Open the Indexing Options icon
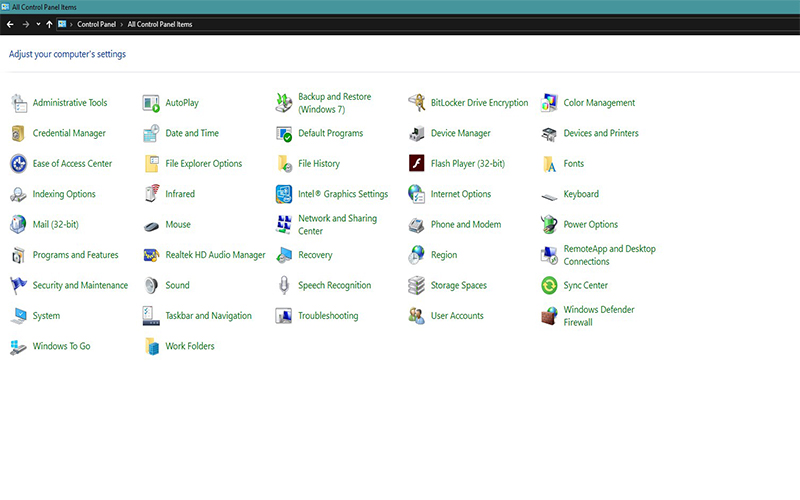The image size is (800, 500). 18,194
